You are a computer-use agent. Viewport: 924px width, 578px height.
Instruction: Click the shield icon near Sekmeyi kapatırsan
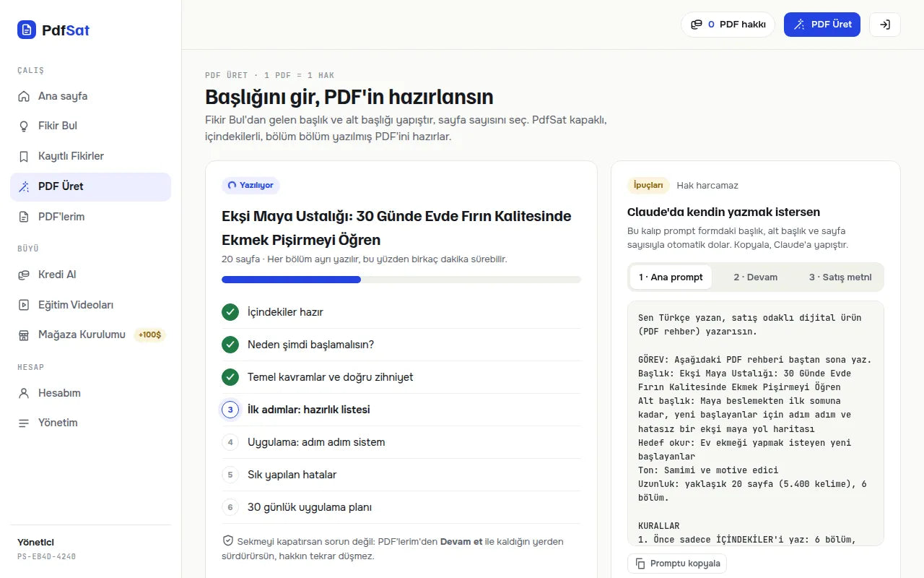tap(228, 541)
